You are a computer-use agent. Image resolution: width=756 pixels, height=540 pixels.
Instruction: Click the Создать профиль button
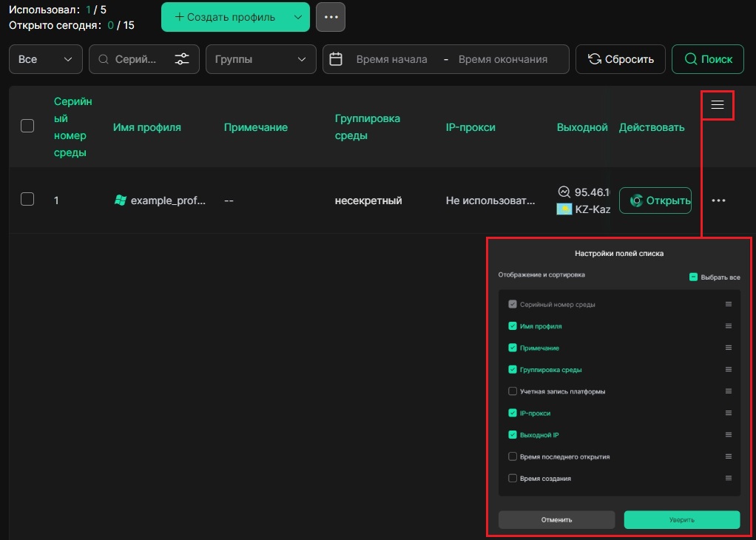pos(226,17)
